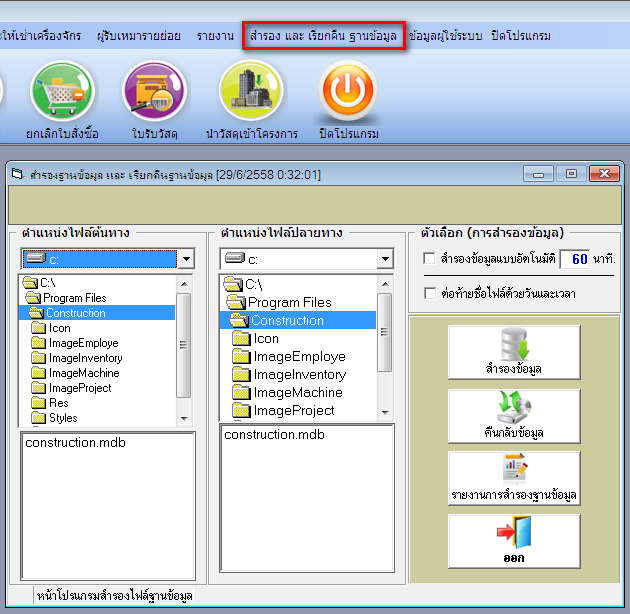Maximize the backup database window
Image resolution: width=630 pixels, height=614 pixels.
(x=571, y=174)
